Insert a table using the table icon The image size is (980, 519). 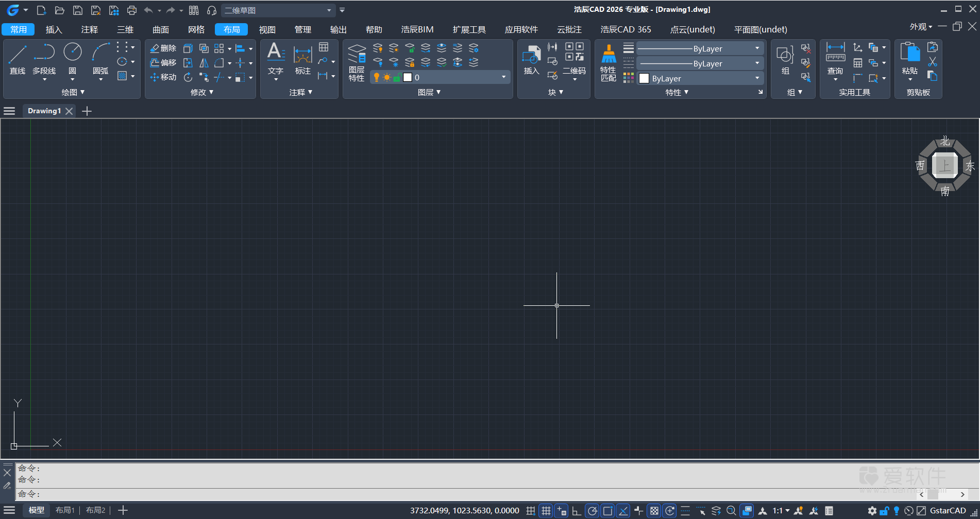pos(324,47)
